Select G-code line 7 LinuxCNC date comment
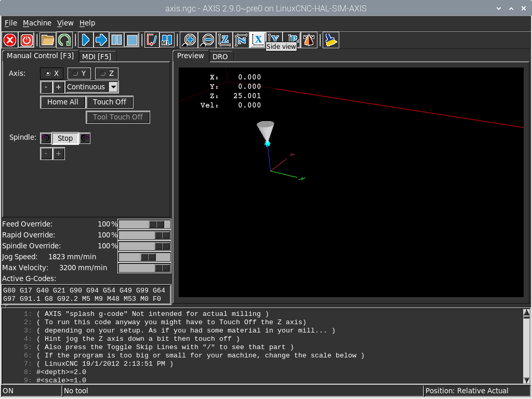The width and height of the screenshot is (532, 399). [x=105, y=364]
